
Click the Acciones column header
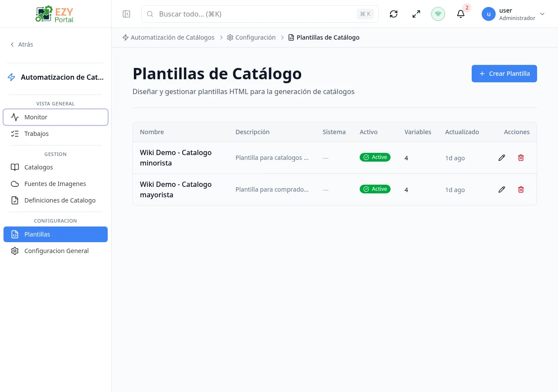tap(517, 132)
